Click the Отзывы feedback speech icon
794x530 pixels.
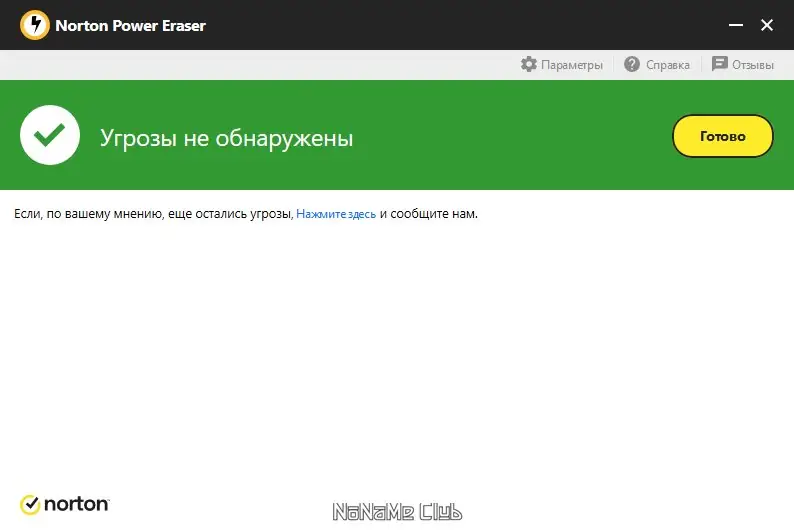tap(720, 64)
